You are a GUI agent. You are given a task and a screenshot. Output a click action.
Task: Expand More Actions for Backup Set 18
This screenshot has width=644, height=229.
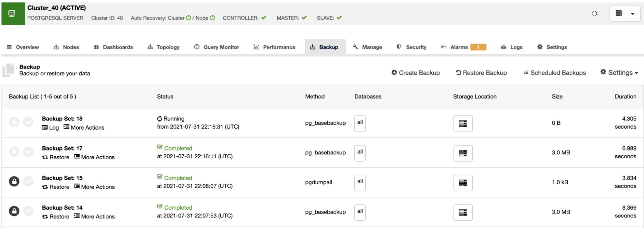pos(84,127)
